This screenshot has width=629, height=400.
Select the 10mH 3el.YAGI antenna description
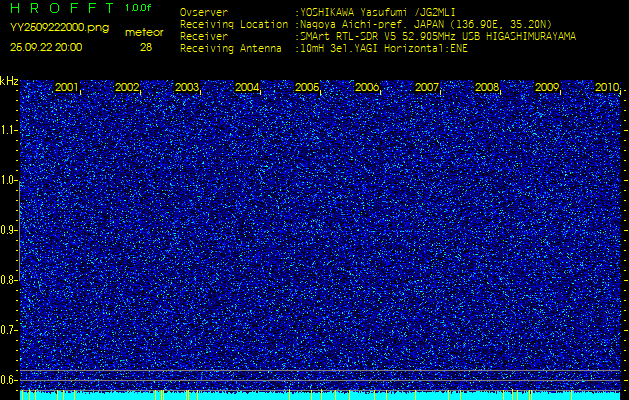383,49
